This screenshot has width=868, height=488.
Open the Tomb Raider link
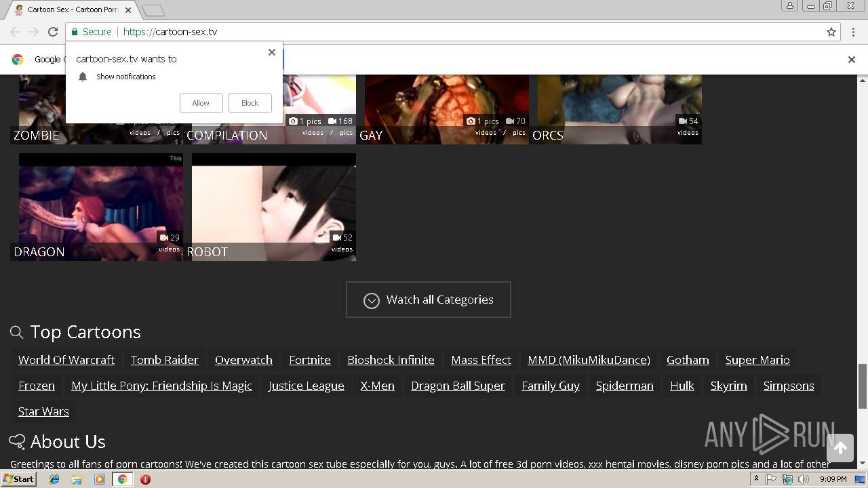click(165, 360)
